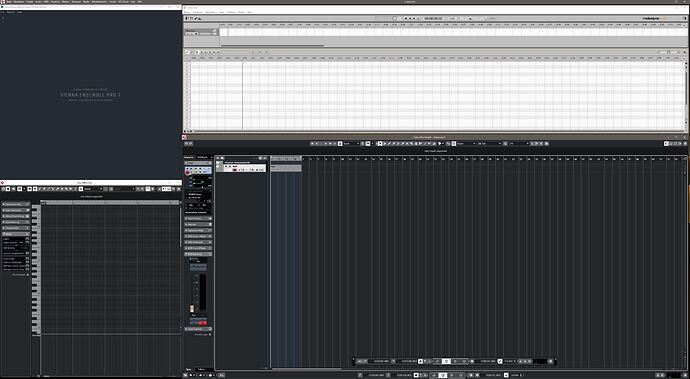Open the File menu in Vienna Ensemble window

[2, 12]
